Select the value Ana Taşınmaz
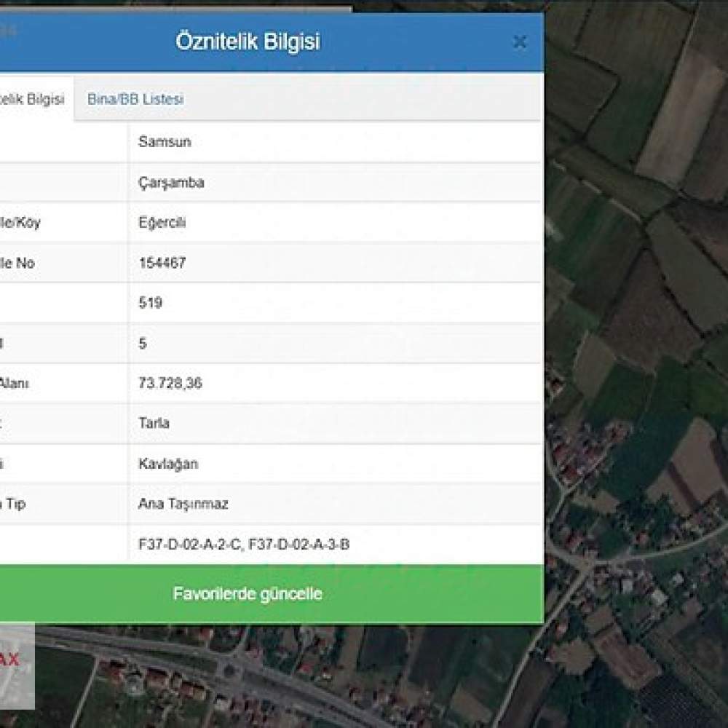 point(183,504)
